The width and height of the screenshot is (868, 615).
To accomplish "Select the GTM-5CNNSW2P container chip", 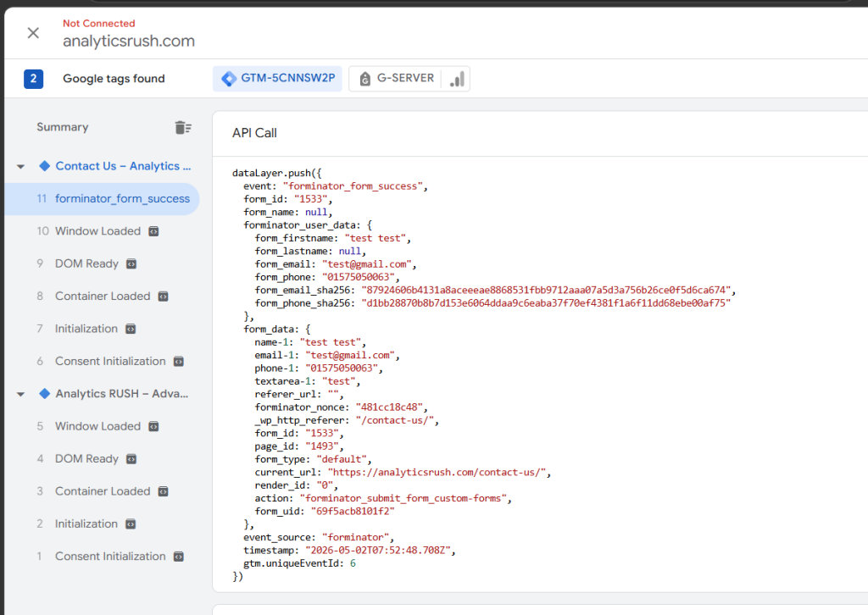I will [277, 79].
